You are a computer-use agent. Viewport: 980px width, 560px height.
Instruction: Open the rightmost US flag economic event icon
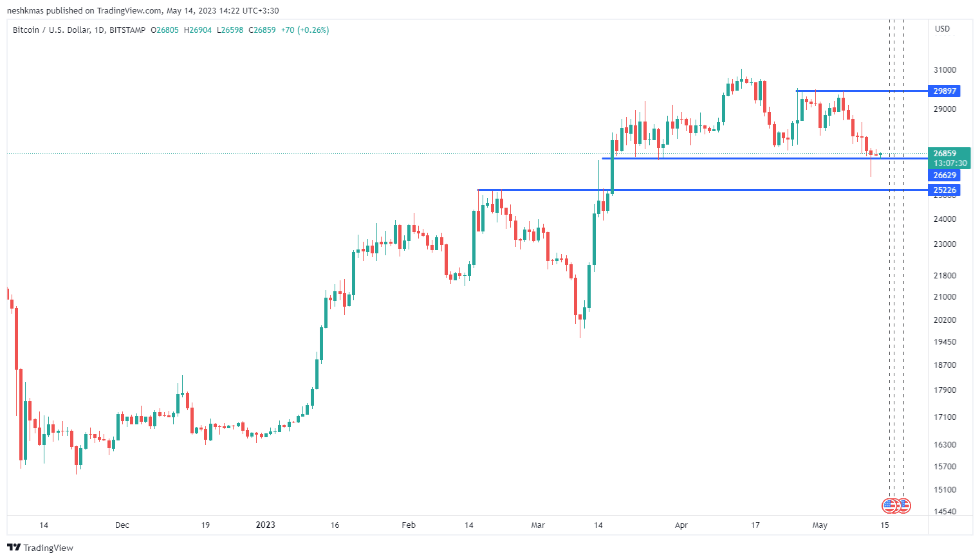tap(904, 505)
